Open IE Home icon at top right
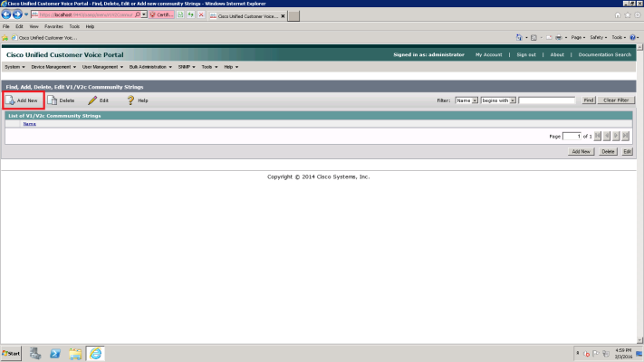The image size is (644, 362). click(618, 15)
